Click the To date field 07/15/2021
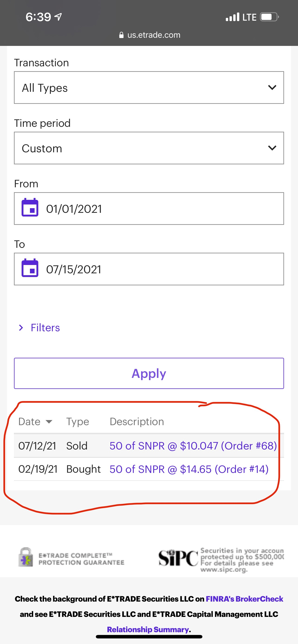Image resolution: width=298 pixels, height=644 pixels. pyautogui.click(x=160, y=269)
